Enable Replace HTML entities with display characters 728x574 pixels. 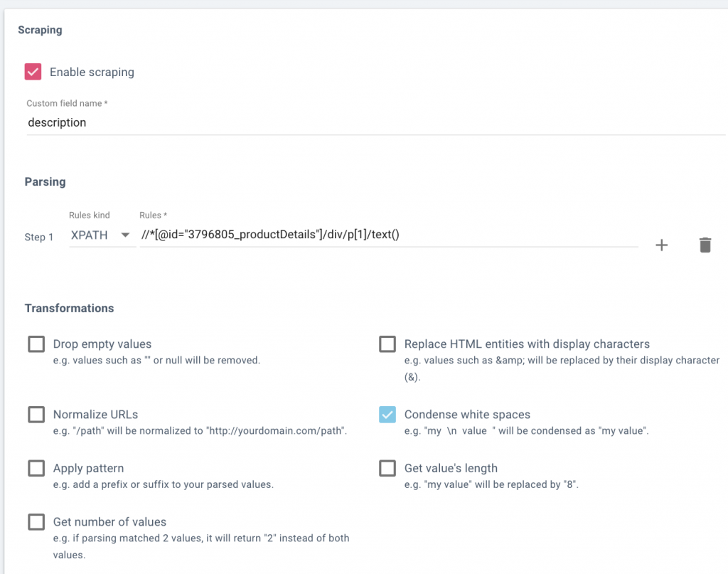(387, 344)
